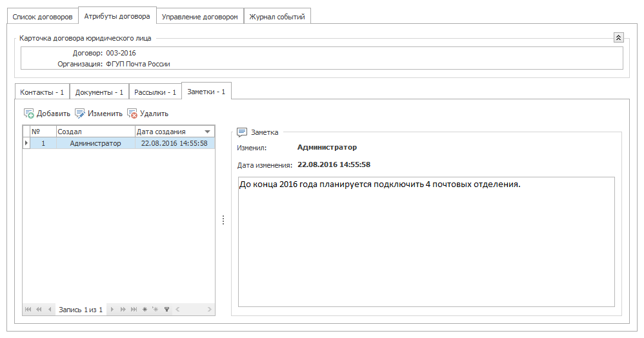The image size is (644, 338).
Task: Click grid horizontal scroll left arrow
Action: 177,309
